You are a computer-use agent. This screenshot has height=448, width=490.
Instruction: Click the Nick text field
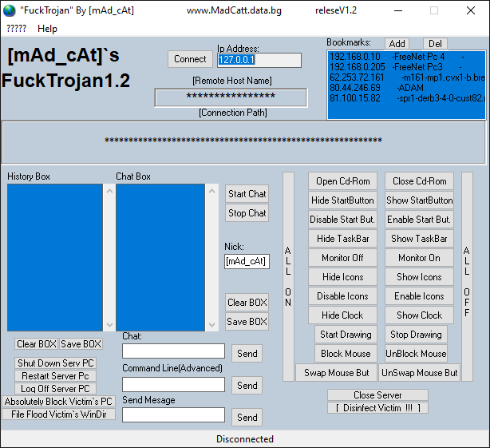pyautogui.click(x=247, y=261)
